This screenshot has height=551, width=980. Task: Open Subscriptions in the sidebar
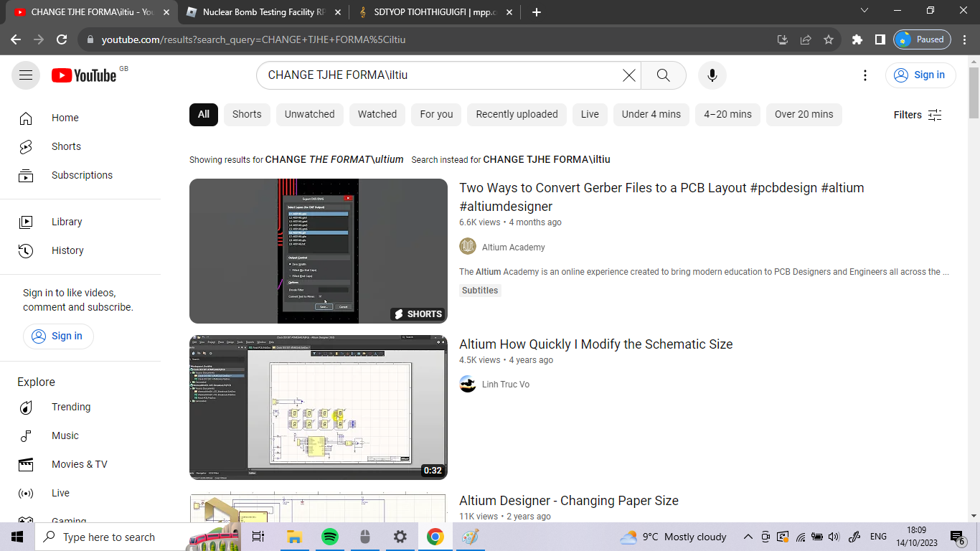(80, 175)
